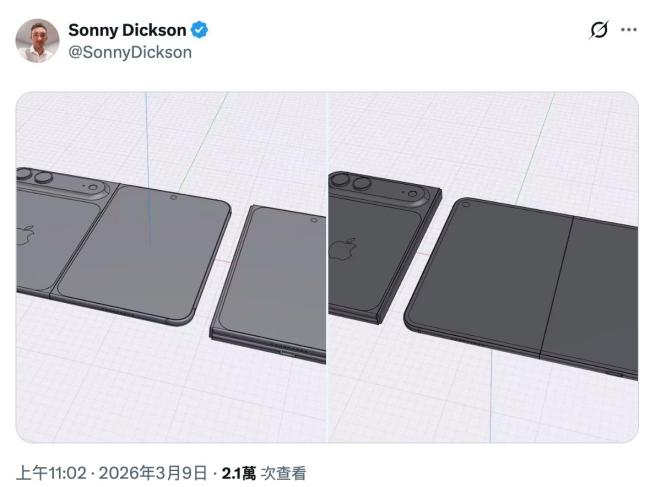
Task: Open the right CAD render image
Action: tap(483, 267)
